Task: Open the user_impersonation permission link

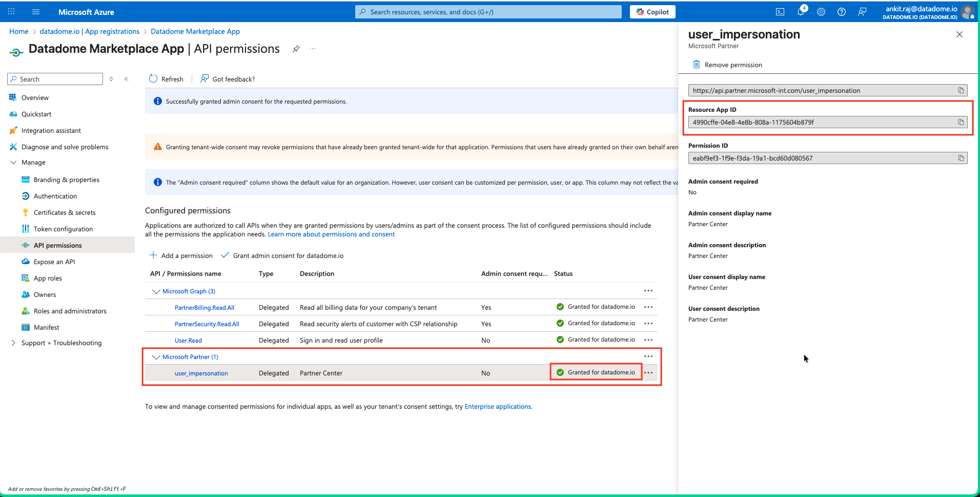Action: pyautogui.click(x=201, y=373)
